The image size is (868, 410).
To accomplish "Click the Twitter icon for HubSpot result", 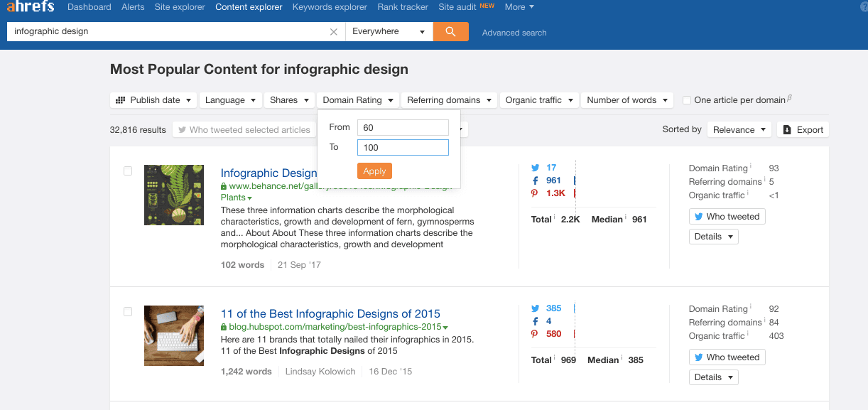I will [x=536, y=309].
